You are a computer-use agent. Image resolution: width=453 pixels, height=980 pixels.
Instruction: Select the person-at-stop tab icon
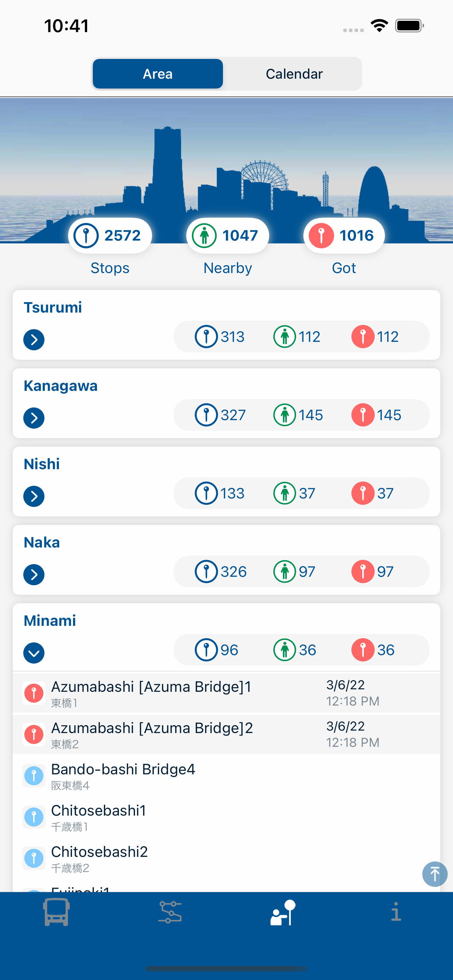(x=283, y=912)
